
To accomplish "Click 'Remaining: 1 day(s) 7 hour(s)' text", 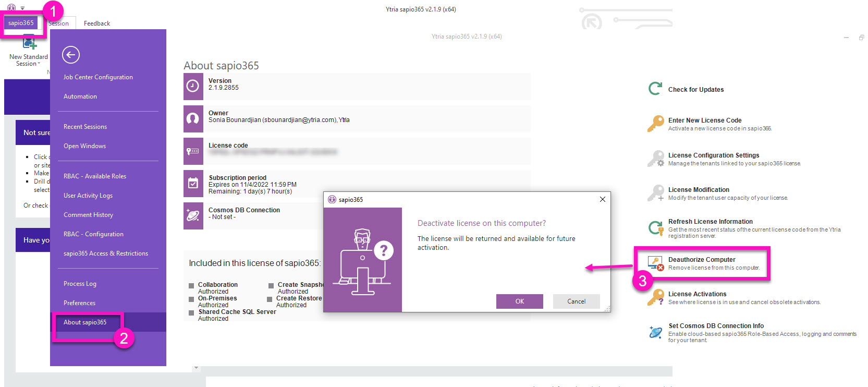I will click(x=250, y=191).
